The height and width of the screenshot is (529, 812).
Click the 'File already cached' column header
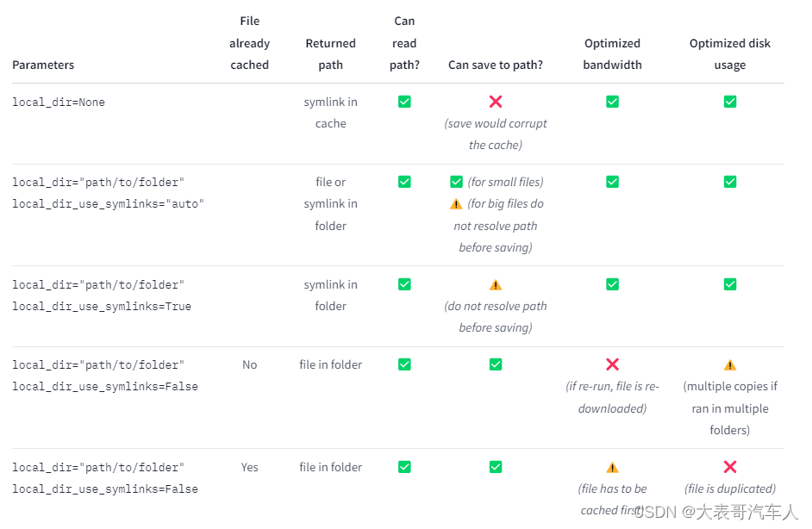tap(250, 43)
